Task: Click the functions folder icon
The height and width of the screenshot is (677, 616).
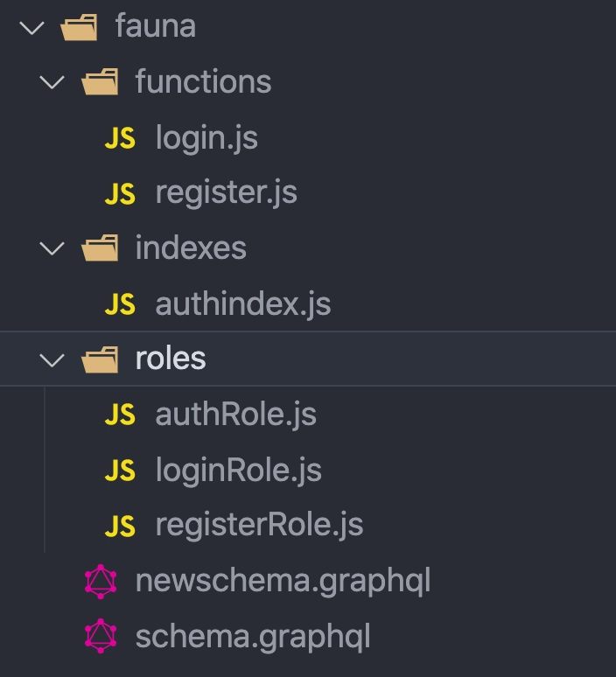Action: click(100, 81)
